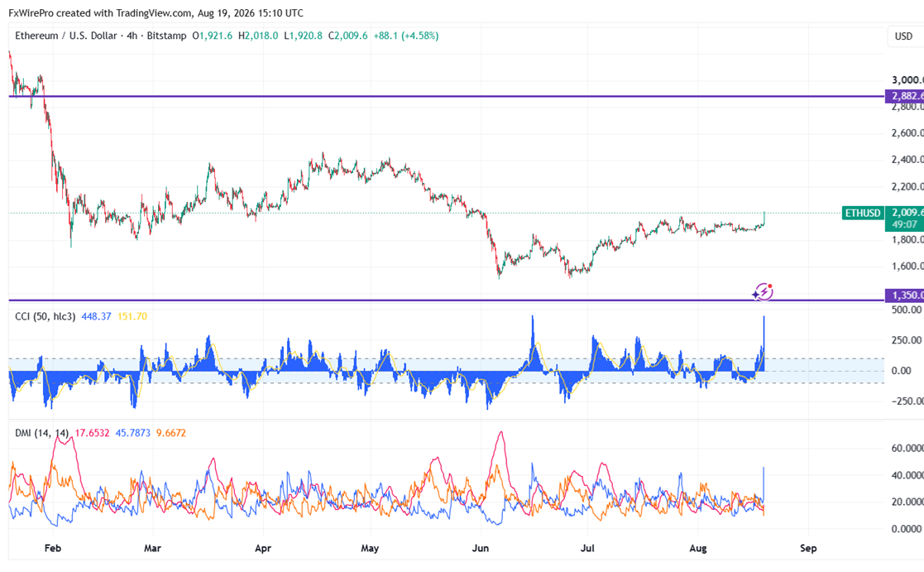Viewport: 924px width, 572px height.
Task: Click the Jun label on time axis
Action: pyautogui.click(x=481, y=549)
